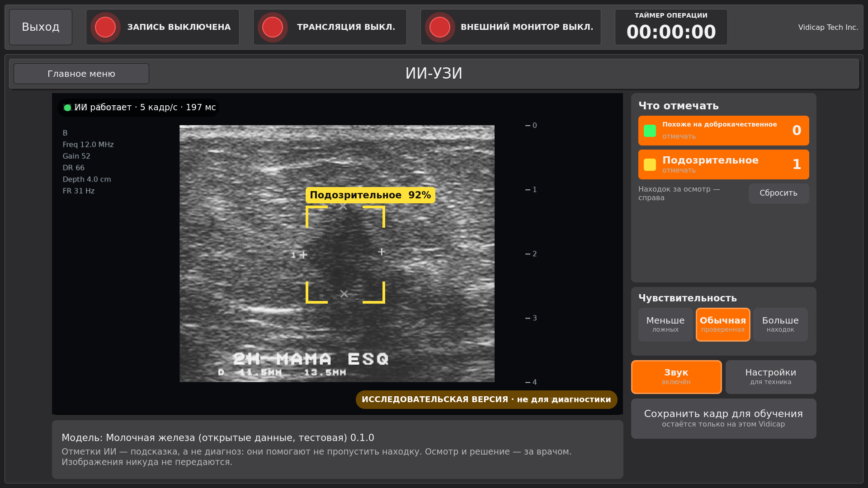The image size is (868, 488).
Task: Click the 'FR 31 Hz' parameter
Action: 79,191
